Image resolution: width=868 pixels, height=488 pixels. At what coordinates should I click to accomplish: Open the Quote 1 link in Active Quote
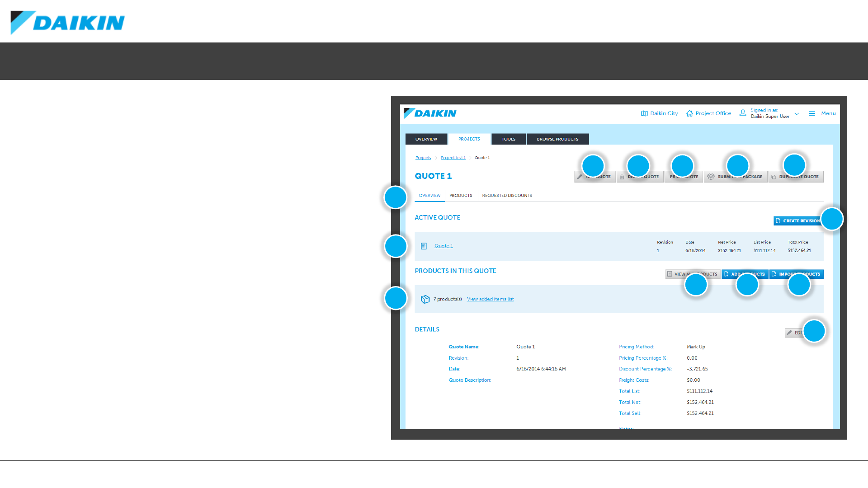click(443, 246)
